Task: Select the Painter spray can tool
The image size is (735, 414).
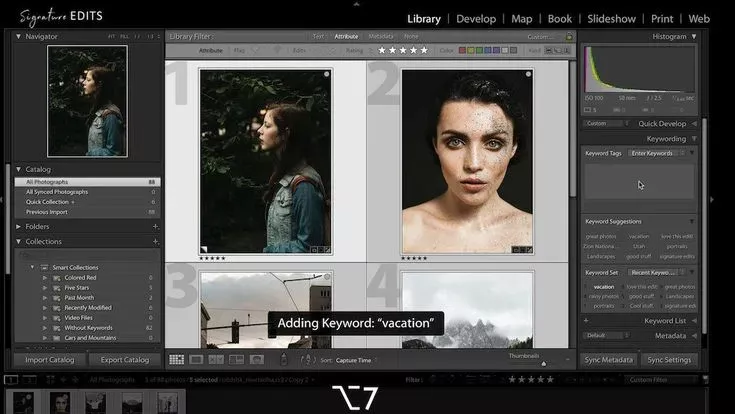Action: click(x=284, y=359)
